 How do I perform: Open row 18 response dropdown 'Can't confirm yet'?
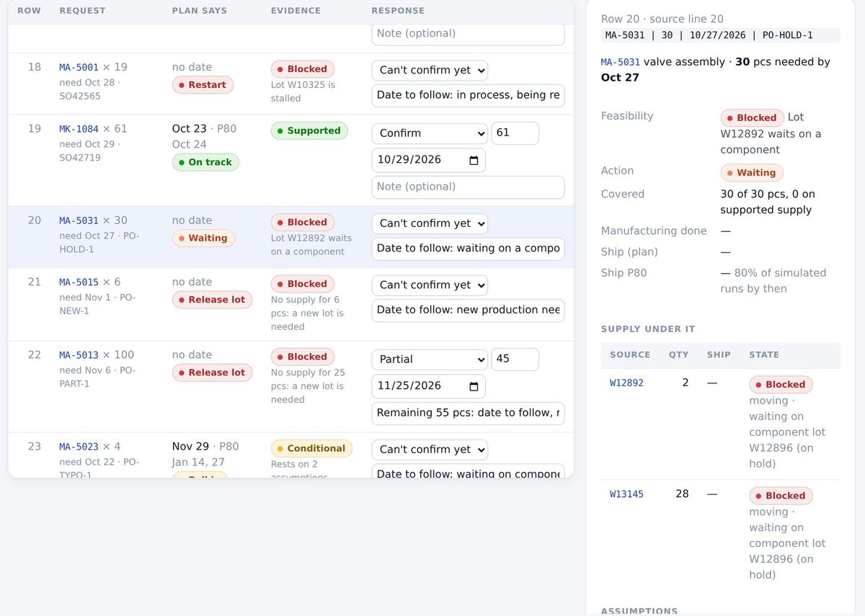430,70
